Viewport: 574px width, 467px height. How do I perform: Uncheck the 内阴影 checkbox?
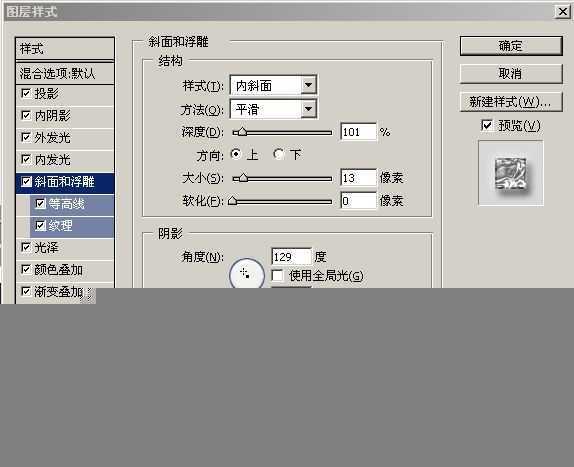pos(26,116)
